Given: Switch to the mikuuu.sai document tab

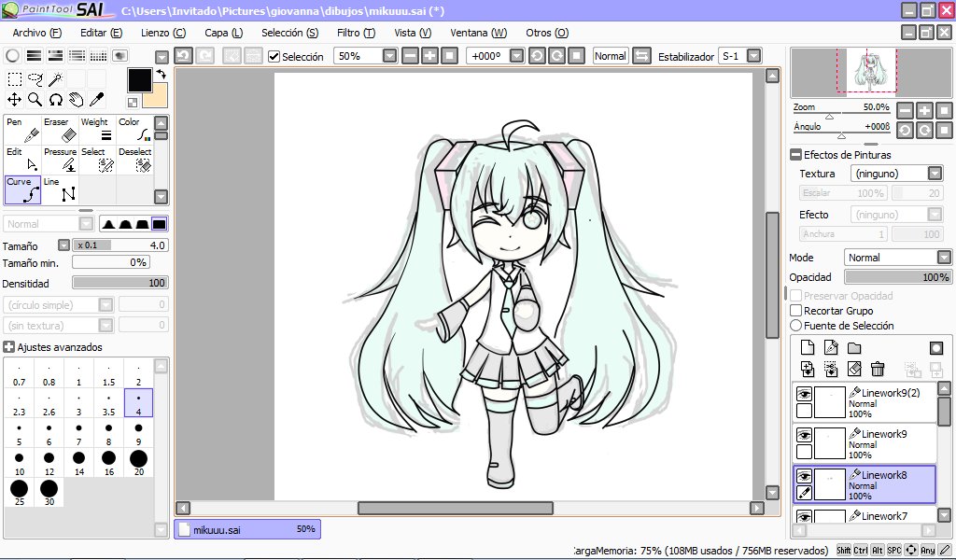Looking at the screenshot, I should pyautogui.click(x=247, y=529).
